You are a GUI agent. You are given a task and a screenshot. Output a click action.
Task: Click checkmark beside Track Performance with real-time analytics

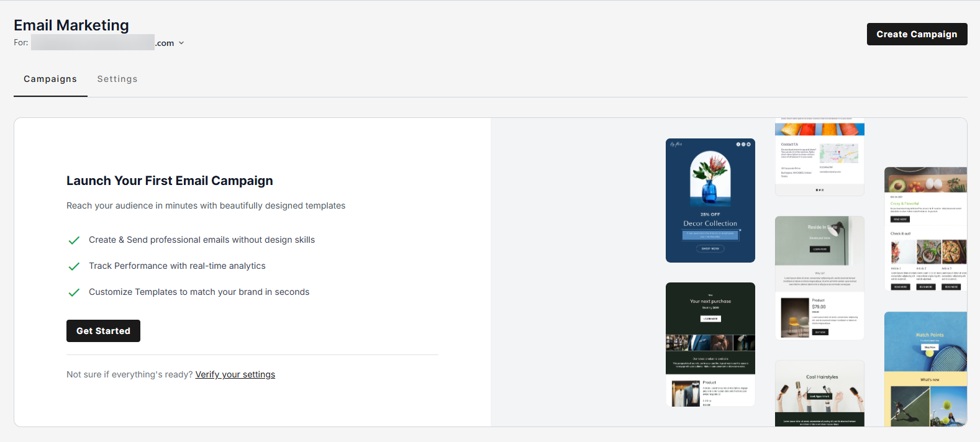(74, 266)
